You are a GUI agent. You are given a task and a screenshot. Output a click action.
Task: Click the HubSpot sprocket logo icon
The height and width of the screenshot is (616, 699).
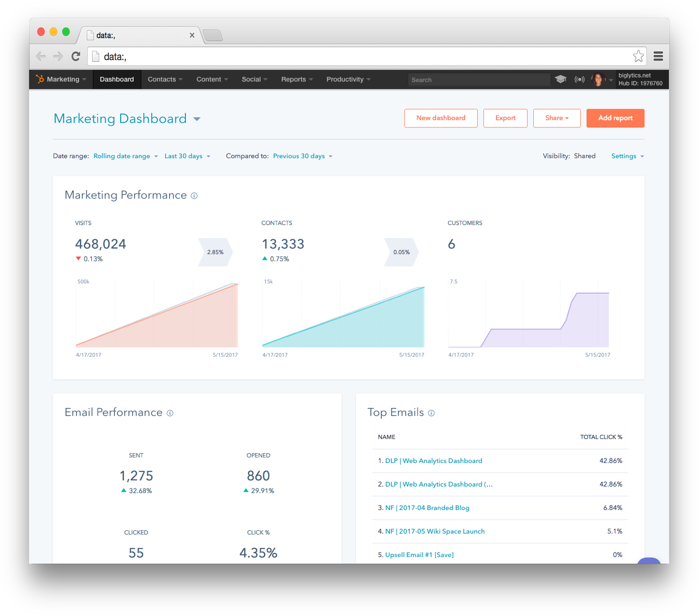pyautogui.click(x=40, y=79)
